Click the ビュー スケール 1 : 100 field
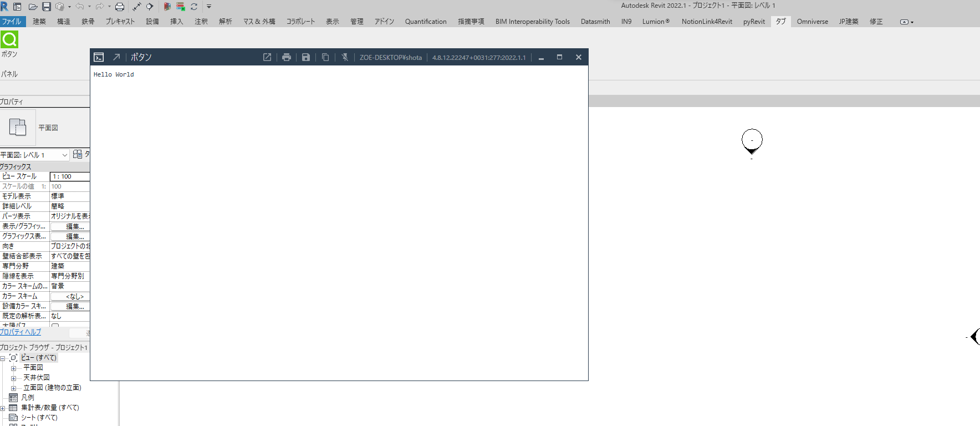This screenshot has width=980, height=426. coord(70,176)
